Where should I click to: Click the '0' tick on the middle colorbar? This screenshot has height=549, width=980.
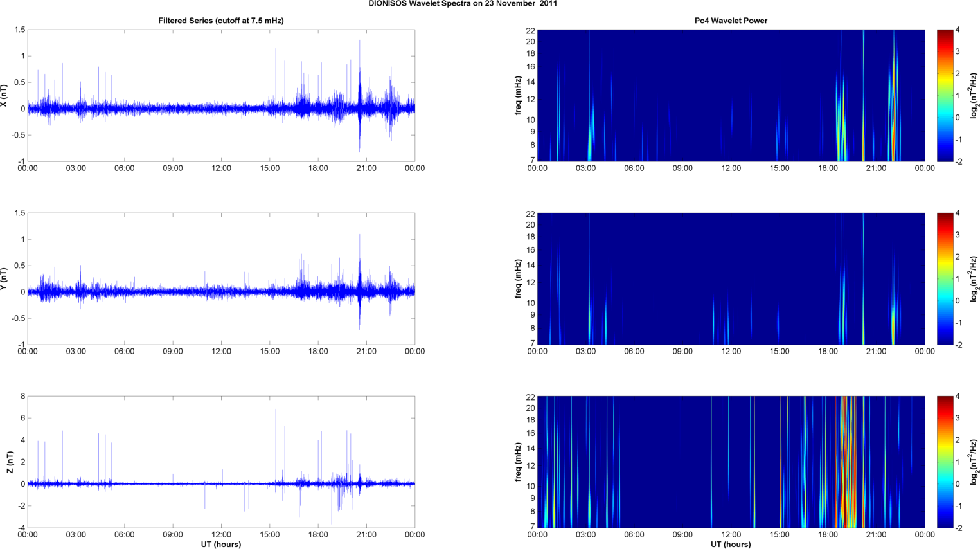(958, 301)
